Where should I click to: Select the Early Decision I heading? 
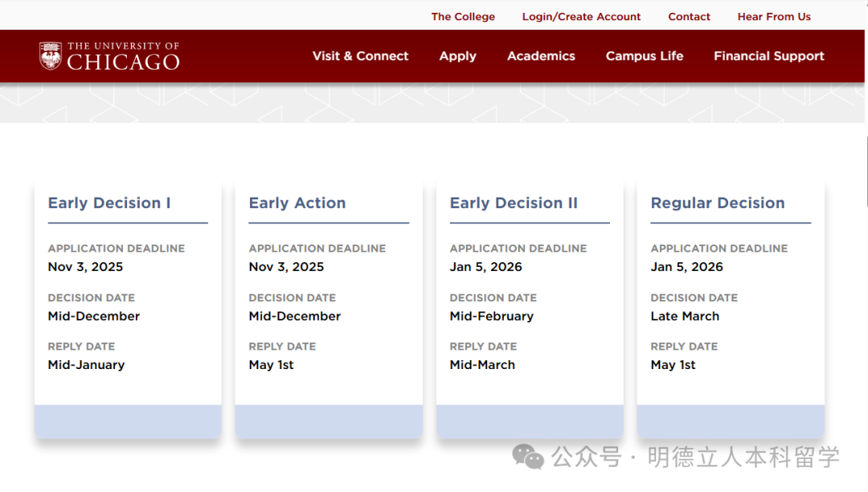109,203
